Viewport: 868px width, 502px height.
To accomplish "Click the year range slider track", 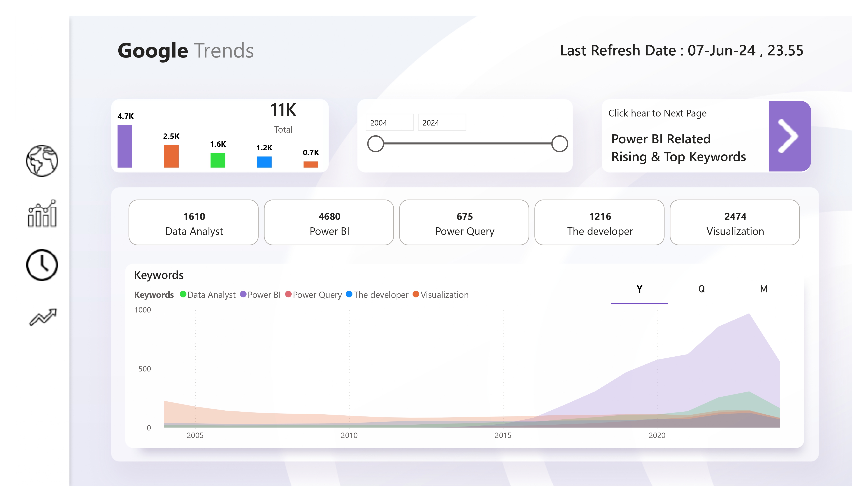I will coord(467,144).
